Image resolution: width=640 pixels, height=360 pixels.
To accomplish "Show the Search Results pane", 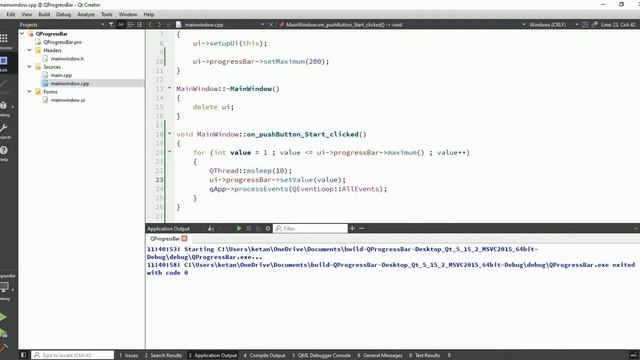I will click(x=163, y=355).
